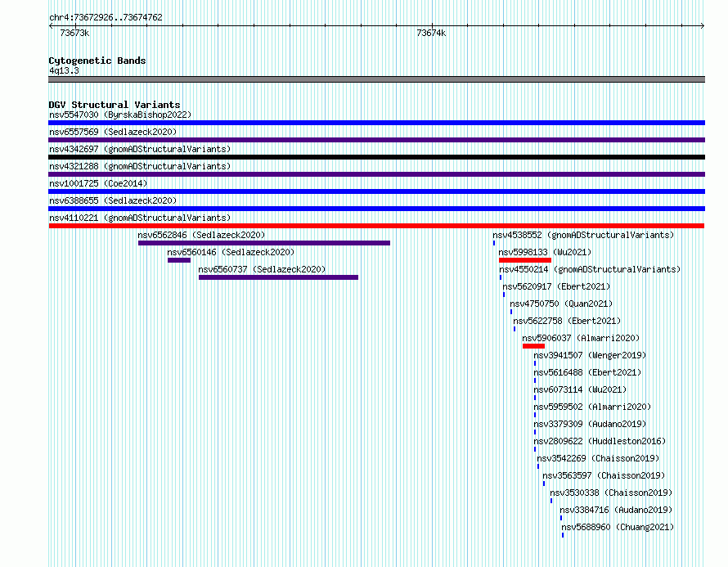Click the tiny blue marker under nsv4538552
Image resolution: width=728 pixels, height=567 pixels.
tap(494, 243)
